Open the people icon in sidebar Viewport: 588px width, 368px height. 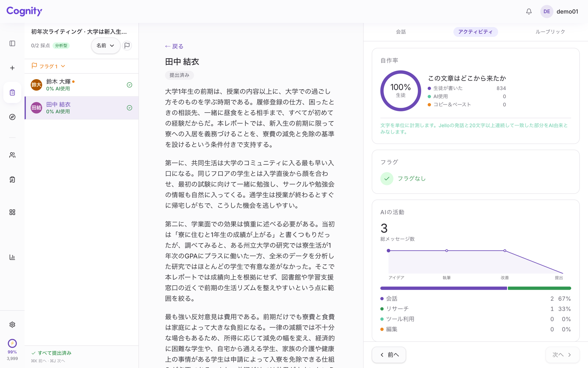click(12, 155)
